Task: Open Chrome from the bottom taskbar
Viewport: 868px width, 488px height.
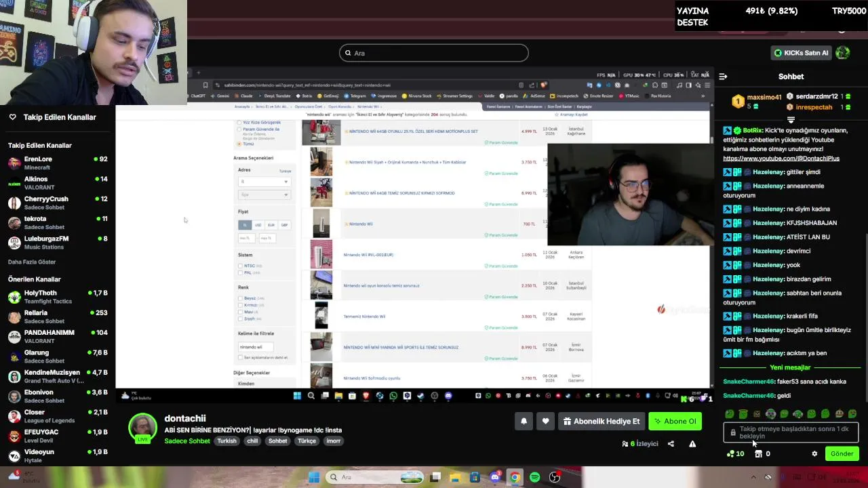Action: 515,477
